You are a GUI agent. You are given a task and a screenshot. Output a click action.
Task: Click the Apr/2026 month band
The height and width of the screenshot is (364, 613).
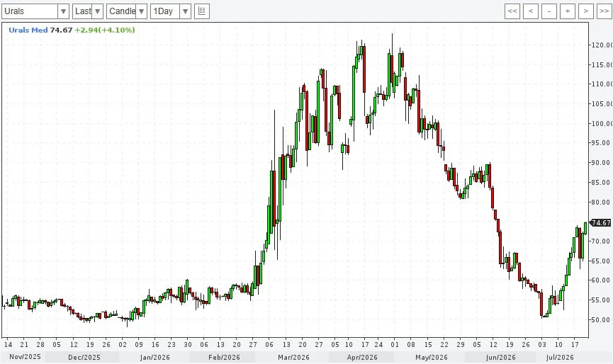(x=361, y=357)
